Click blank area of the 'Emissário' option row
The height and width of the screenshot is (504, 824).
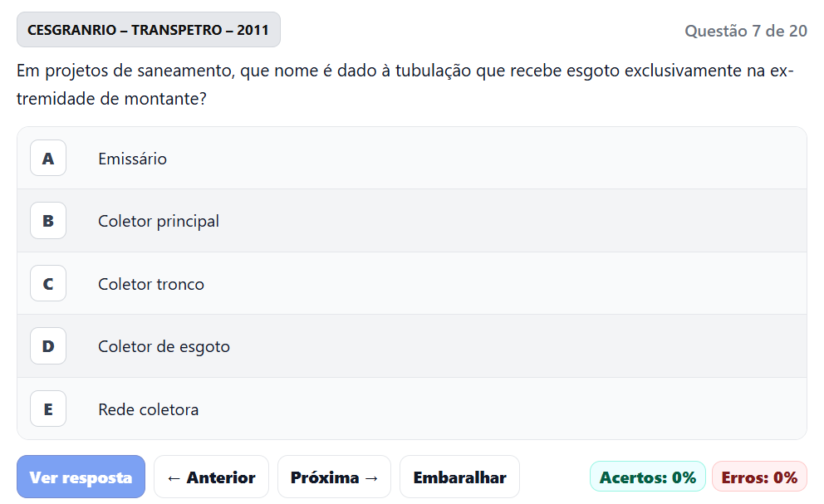click(x=498, y=159)
